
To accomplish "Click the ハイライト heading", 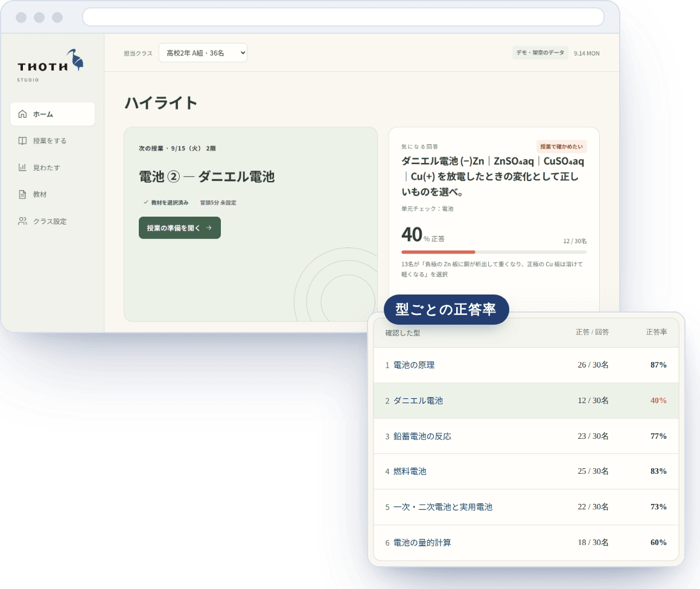I will [x=161, y=103].
